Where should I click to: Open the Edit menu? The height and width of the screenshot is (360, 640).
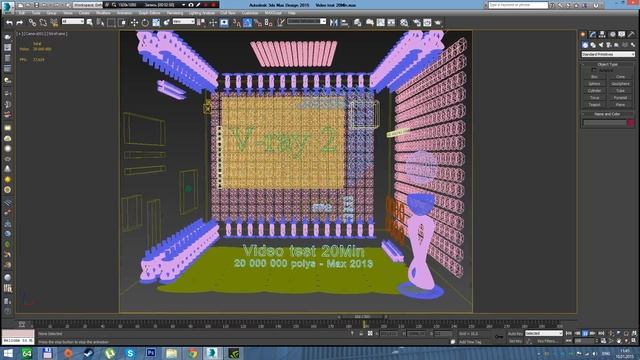[22, 13]
